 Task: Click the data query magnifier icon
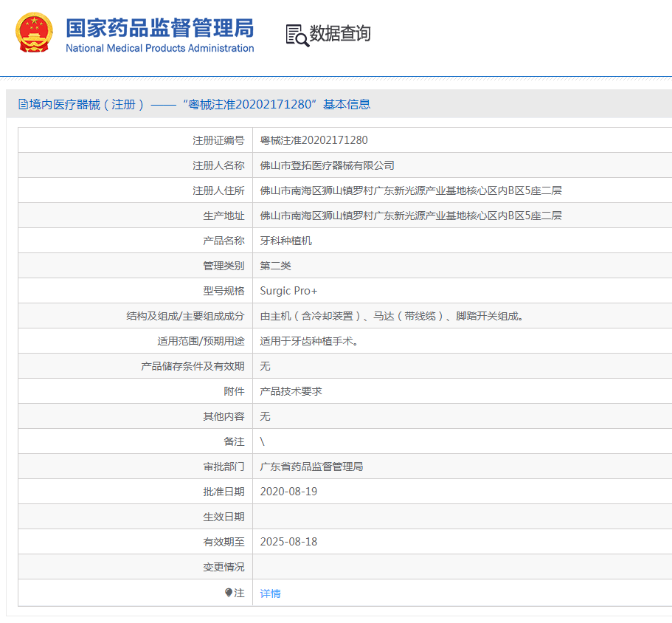pos(297,35)
